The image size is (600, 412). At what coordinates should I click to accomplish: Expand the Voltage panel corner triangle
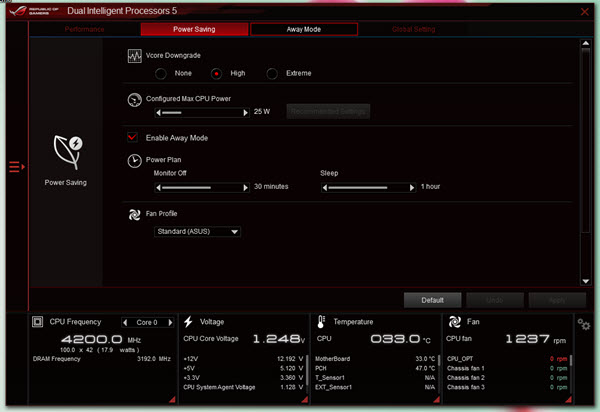pyautogui.click(x=305, y=399)
